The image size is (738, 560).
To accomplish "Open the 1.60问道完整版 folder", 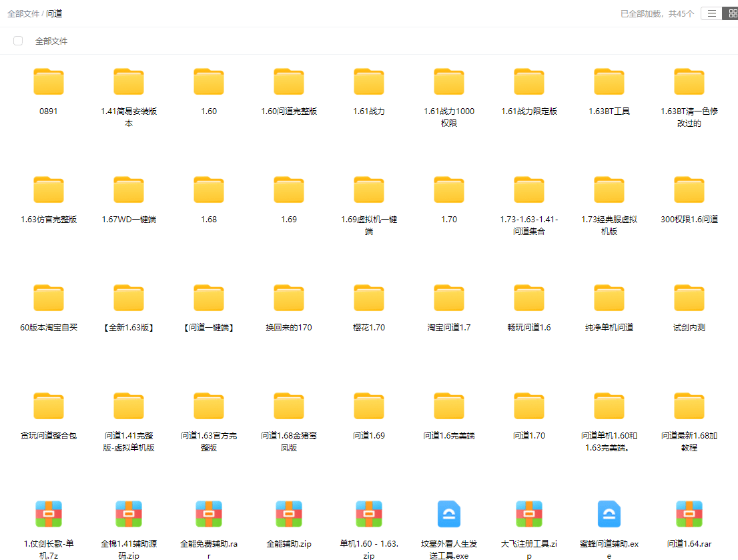I will tap(289, 82).
